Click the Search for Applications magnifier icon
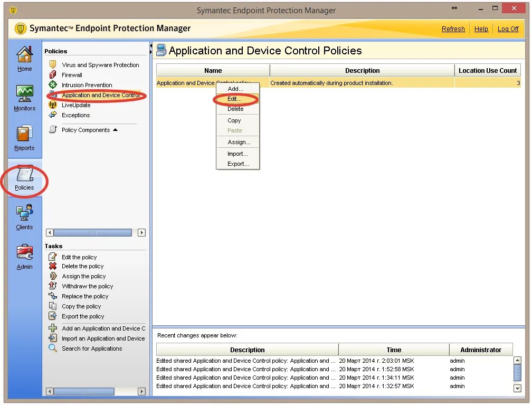This screenshot has height=405, width=532. pyautogui.click(x=53, y=348)
